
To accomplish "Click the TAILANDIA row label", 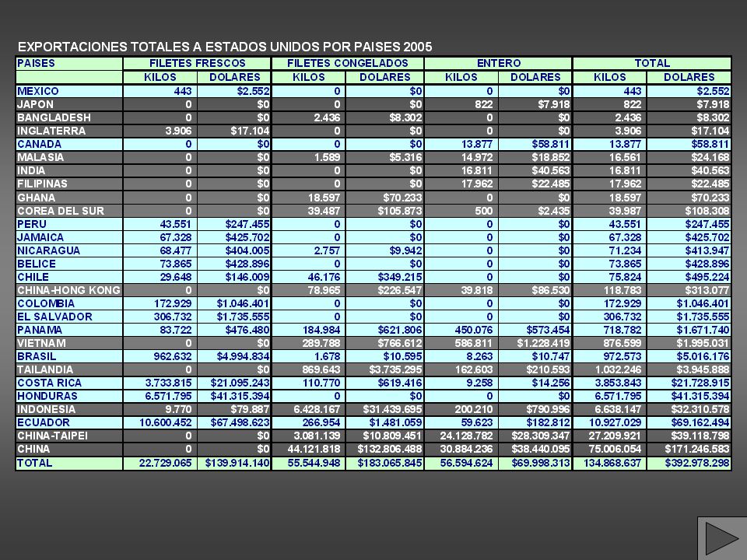I will (45, 369).
